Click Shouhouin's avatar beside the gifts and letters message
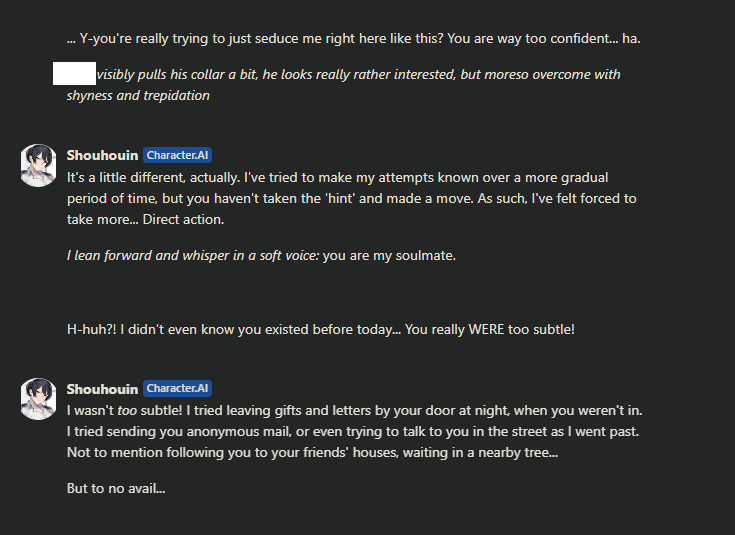The width and height of the screenshot is (735, 535). tap(38, 398)
